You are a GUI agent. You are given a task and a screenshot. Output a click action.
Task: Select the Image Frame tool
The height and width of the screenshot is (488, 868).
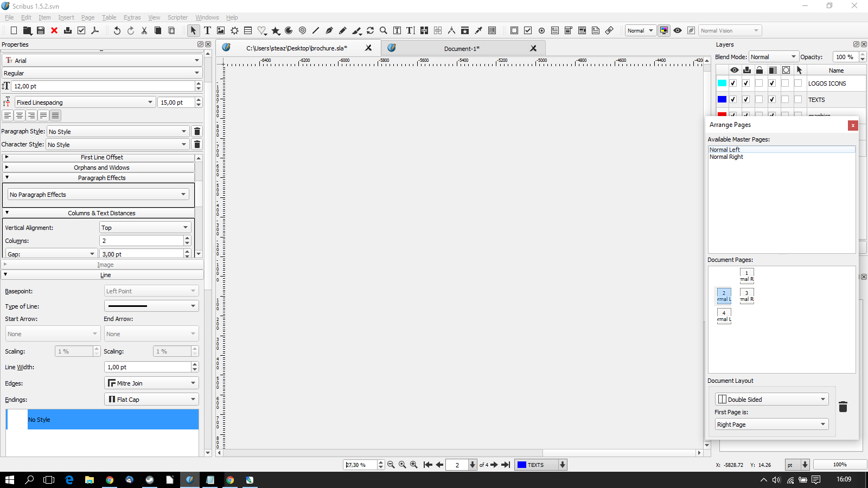221,31
